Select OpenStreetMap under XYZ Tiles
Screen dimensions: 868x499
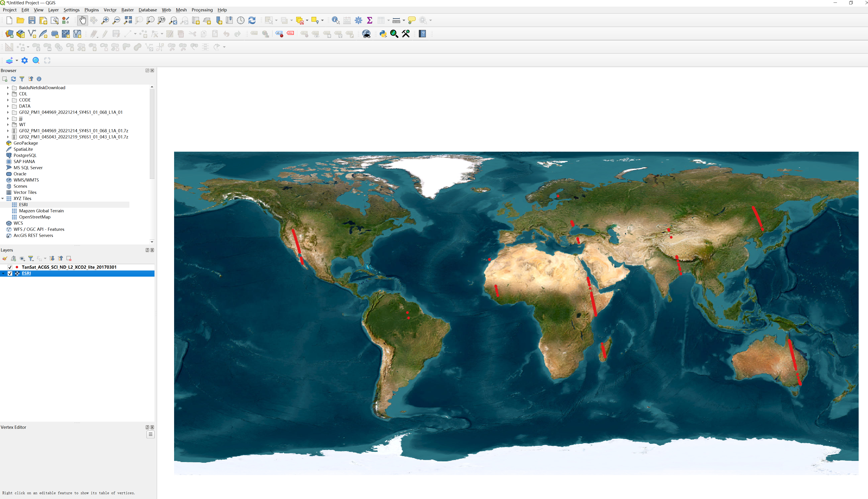coord(35,217)
